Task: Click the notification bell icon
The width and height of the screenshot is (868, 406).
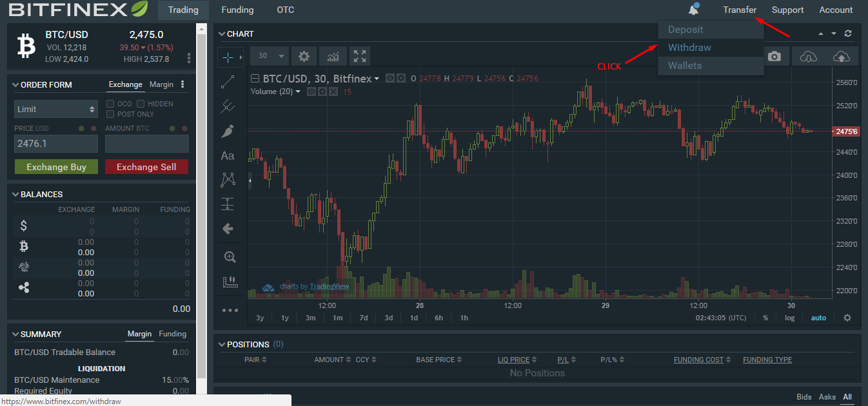Action: click(x=694, y=10)
